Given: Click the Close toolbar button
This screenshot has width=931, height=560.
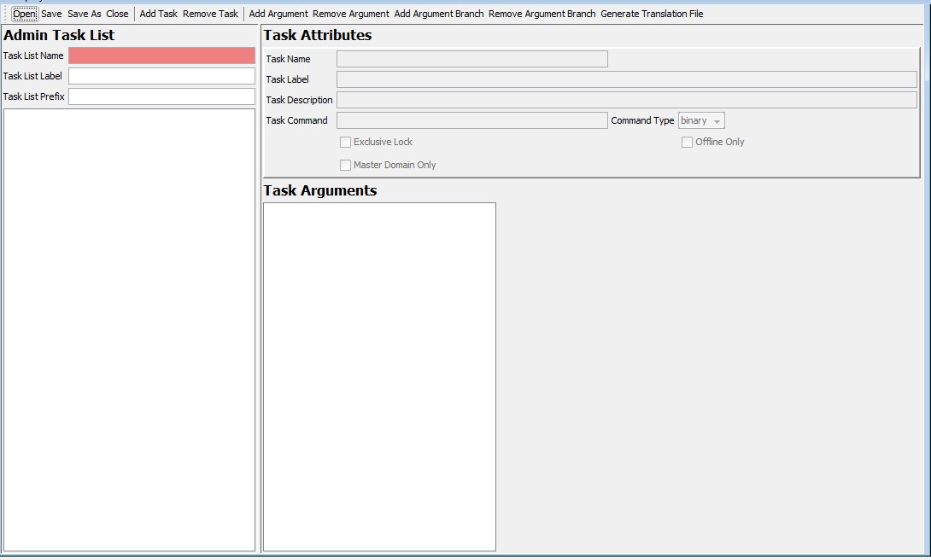Looking at the screenshot, I should 118,14.
